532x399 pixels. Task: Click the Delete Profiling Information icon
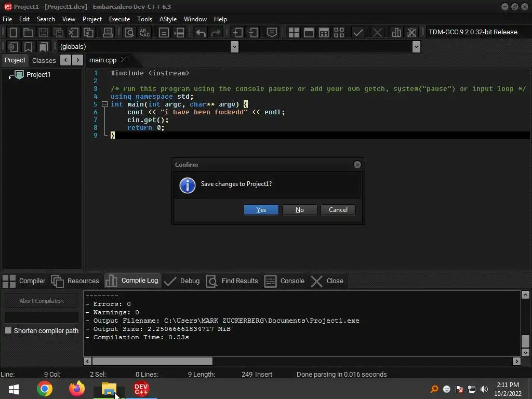click(x=411, y=33)
